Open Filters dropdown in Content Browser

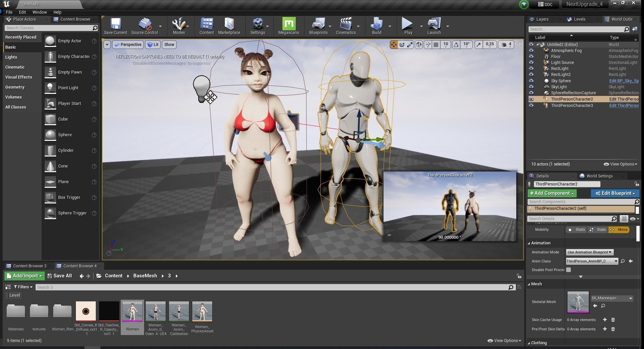pyautogui.click(x=23, y=287)
